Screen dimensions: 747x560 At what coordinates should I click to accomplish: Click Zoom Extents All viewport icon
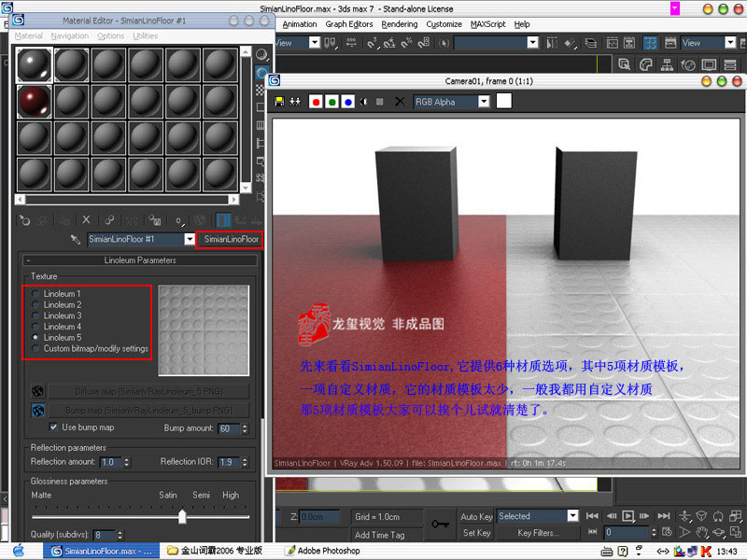(735, 516)
